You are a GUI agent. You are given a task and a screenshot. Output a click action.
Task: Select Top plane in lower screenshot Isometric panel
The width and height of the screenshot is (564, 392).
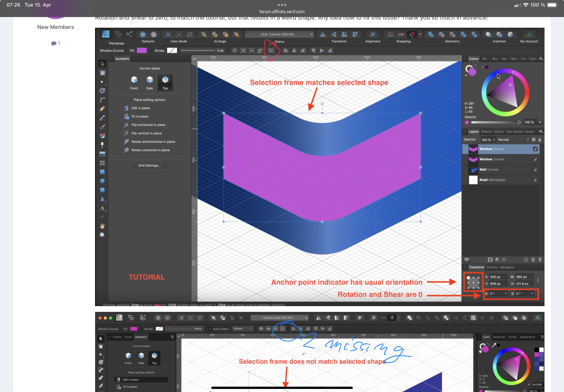(x=154, y=358)
